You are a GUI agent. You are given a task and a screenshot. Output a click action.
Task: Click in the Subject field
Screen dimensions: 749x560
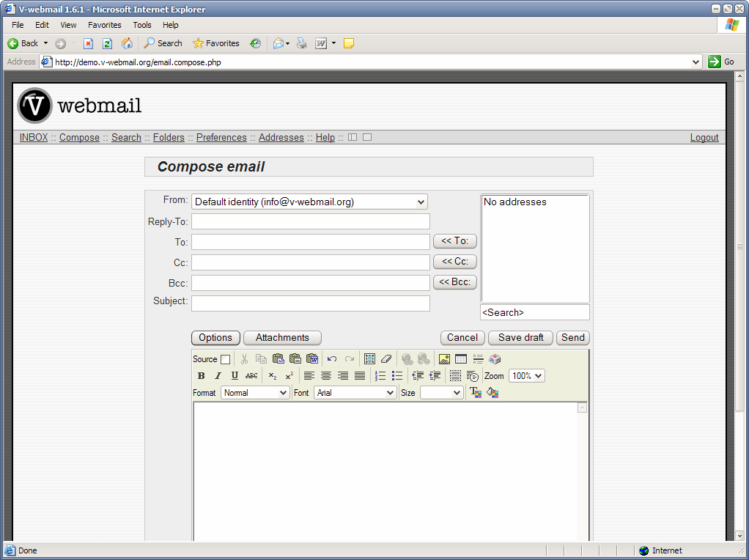(x=311, y=303)
